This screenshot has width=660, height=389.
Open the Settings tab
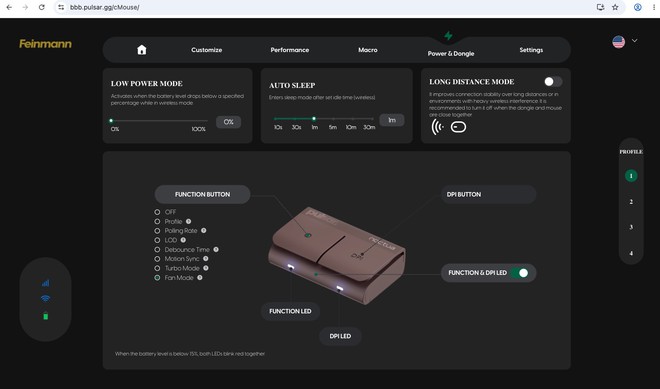tap(531, 50)
